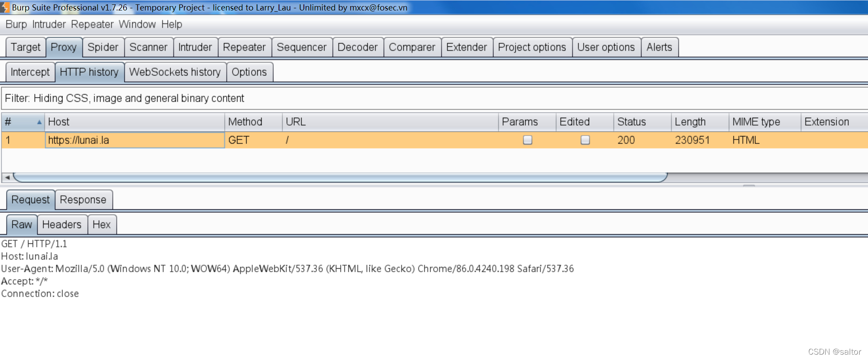The image size is (868, 359).
Task: Select the Proxy tab
Action: point(64,47)
